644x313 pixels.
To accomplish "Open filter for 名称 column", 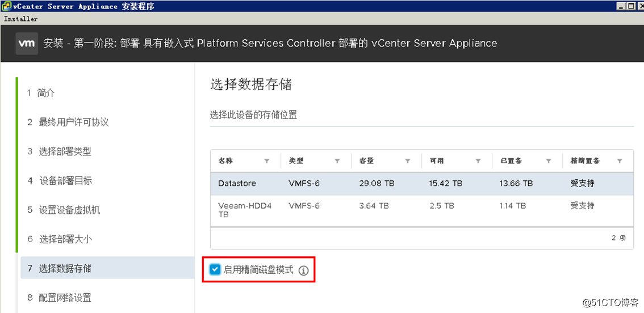I will point(266,161).
